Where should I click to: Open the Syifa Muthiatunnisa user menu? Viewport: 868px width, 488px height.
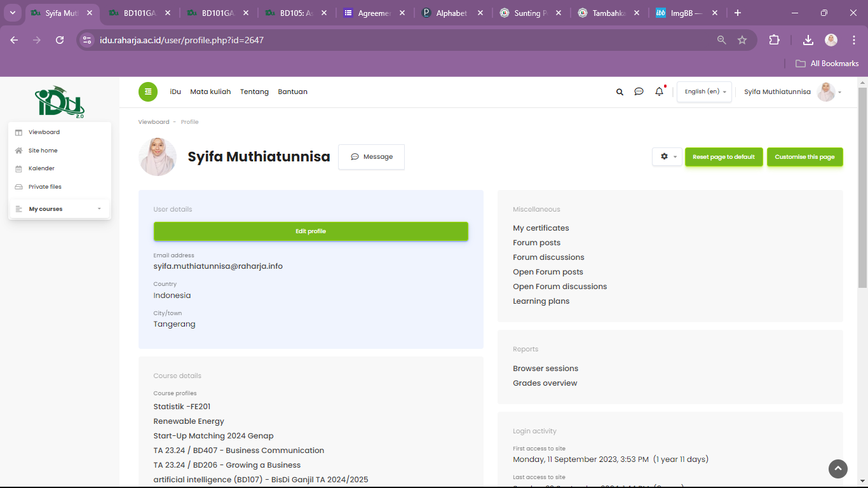(793, 91)
